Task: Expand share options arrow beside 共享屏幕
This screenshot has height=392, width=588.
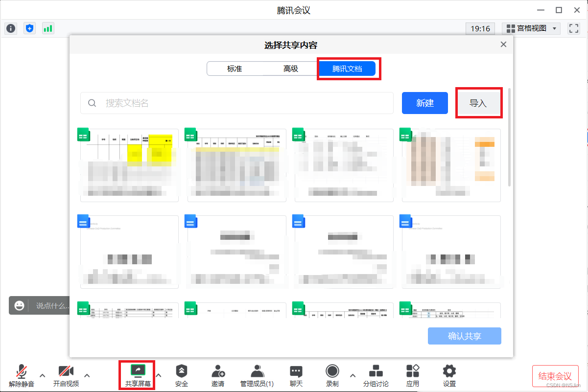Action: [x=158, y=375]
